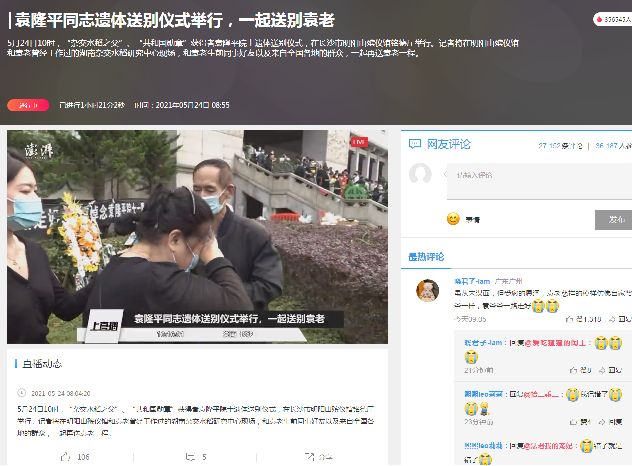Click the red LIVE badge on video

point(359,141)
